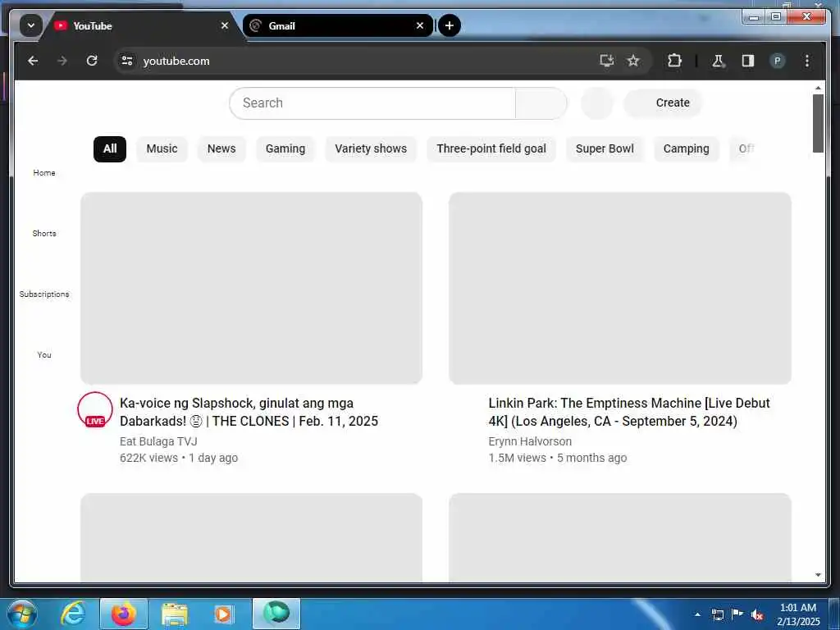The height and width of the screenshot is (630, 840).
Task: Click the muted volume tray icon
Action: pyautogui.click(x=757, y=615)
